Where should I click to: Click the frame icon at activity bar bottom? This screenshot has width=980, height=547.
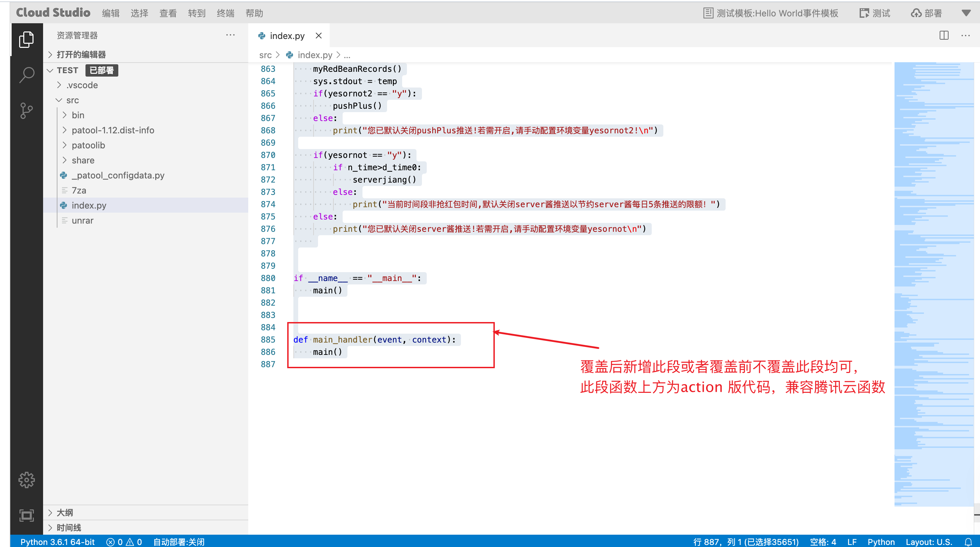pyautogui.click(x=26, y=515)
